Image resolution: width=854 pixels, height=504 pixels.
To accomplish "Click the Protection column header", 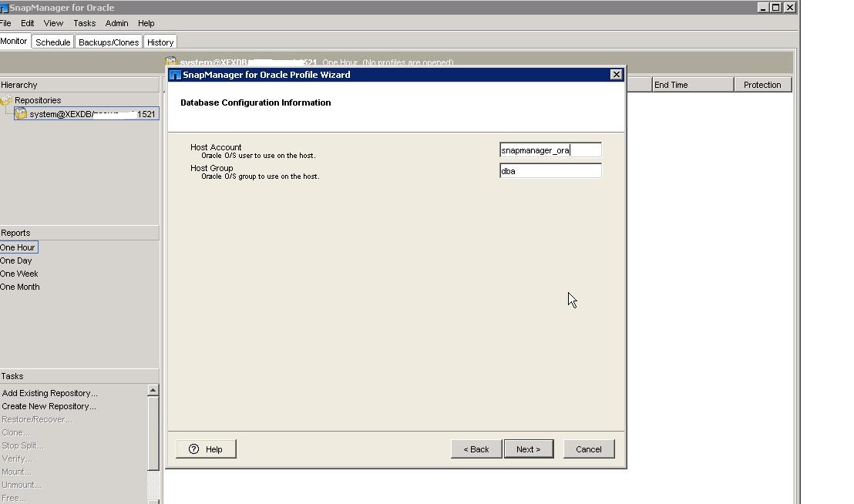I will coord(762,84).
